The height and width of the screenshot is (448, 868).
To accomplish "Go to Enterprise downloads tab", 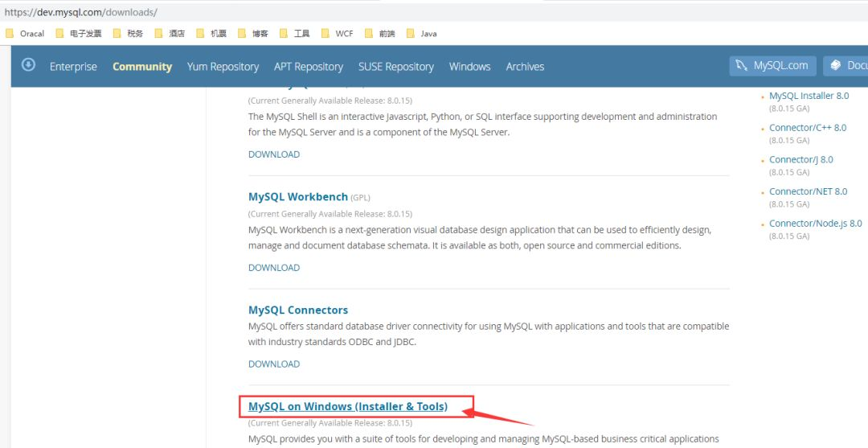I will [73, 67].
